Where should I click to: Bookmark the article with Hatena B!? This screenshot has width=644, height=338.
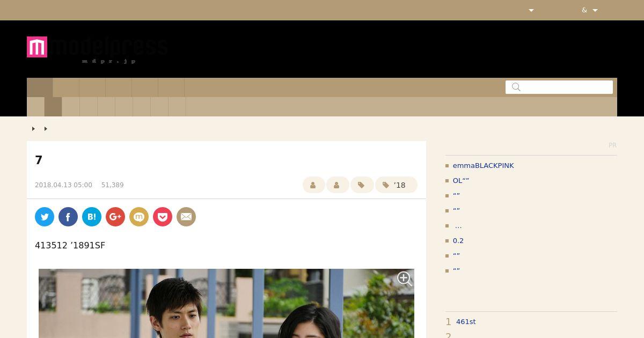point(92,217)
